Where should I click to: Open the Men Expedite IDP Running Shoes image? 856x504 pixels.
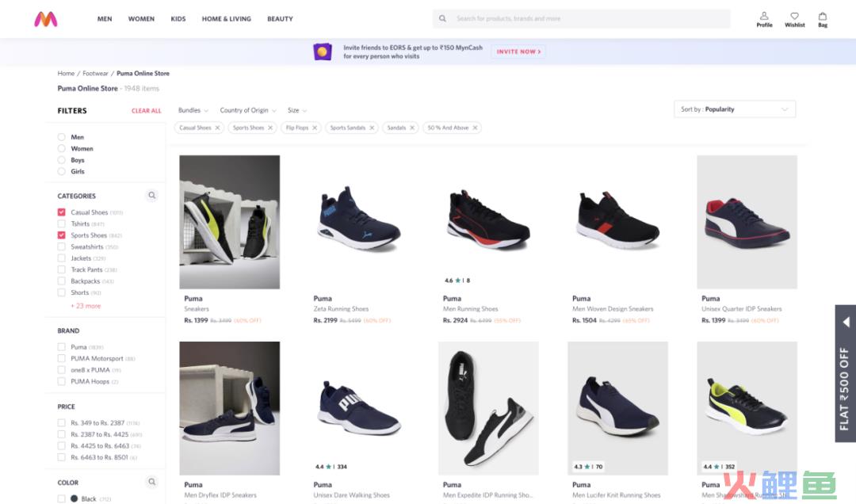[488, 408]
